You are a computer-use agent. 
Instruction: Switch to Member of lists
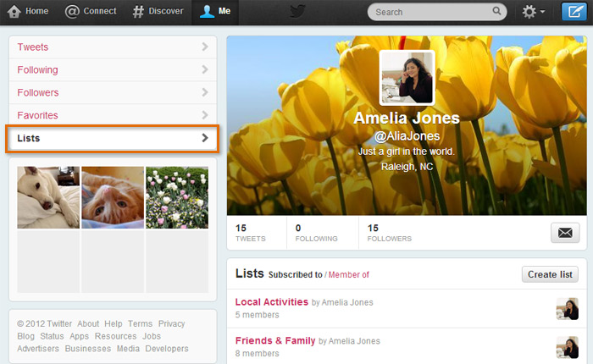(x=349, y=275)
